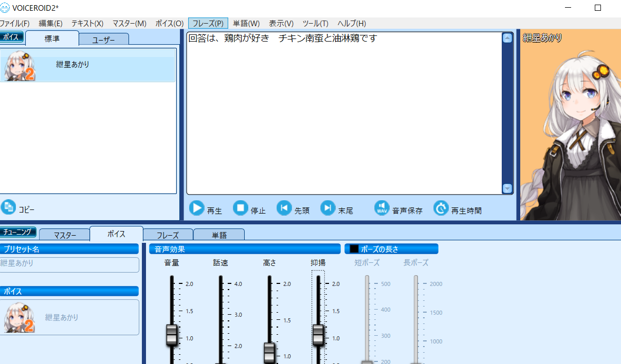The height and width of the screenshot is (364, 621).
Task: Select the ボイス tuning tab
Action: pos(116,234)
